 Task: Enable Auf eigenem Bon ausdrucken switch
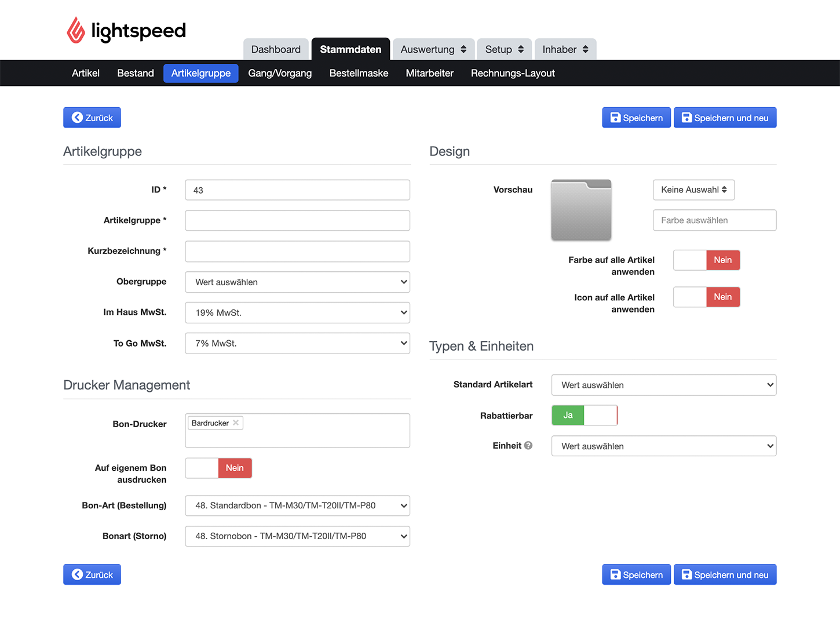[x=218, y=468]
